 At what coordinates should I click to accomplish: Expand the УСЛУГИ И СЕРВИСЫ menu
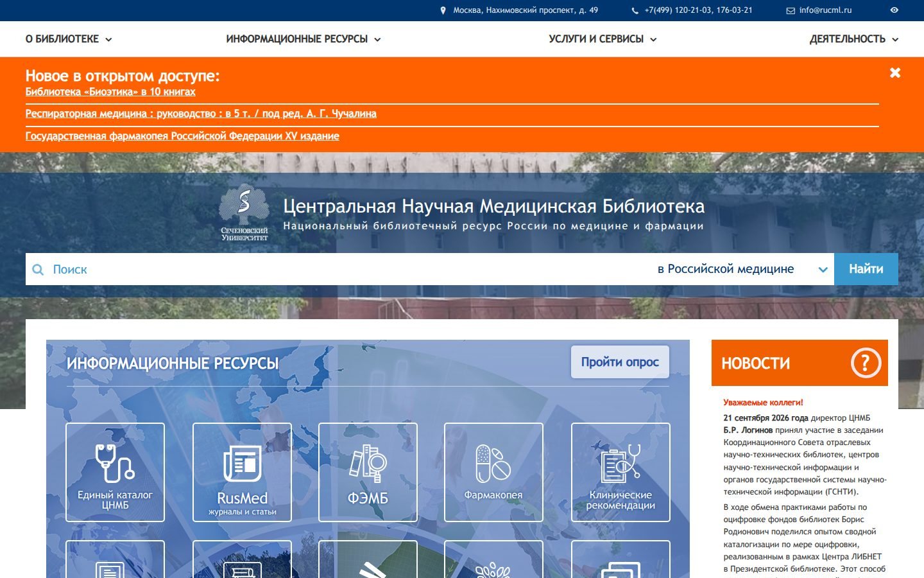(603, 39)
